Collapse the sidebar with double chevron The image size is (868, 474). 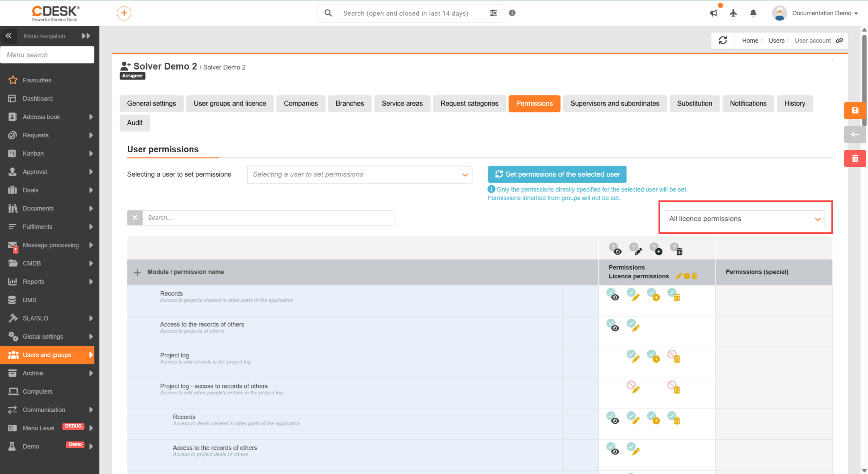[8, 36]
